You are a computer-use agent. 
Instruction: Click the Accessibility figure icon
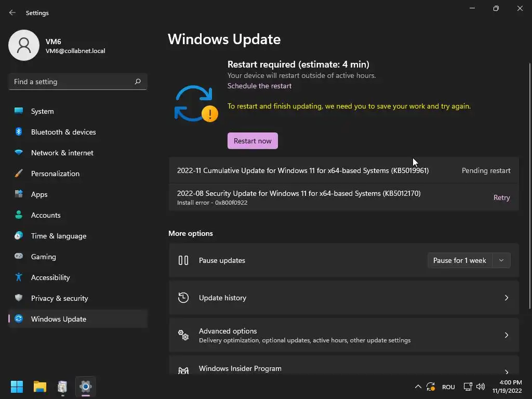[19, 277]
